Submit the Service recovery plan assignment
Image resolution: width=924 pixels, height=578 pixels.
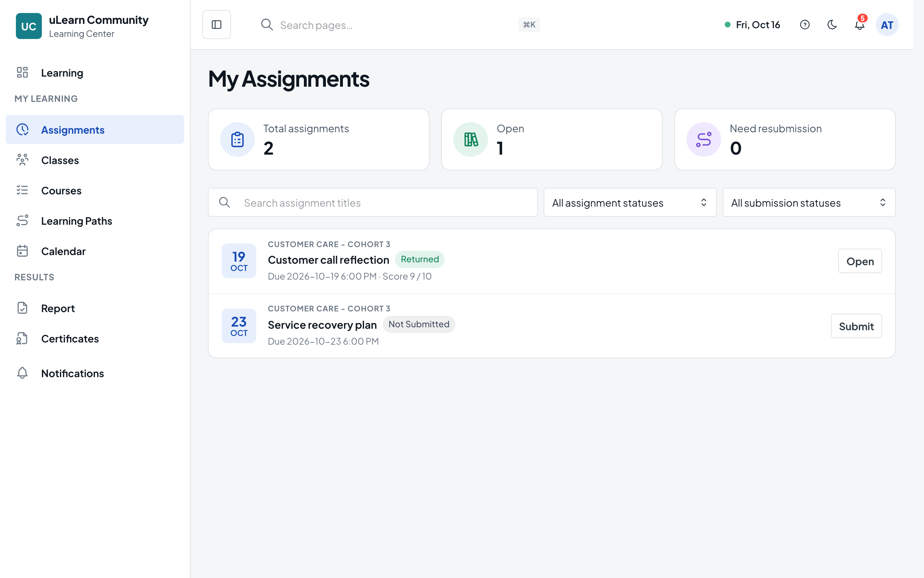[856, 326]
